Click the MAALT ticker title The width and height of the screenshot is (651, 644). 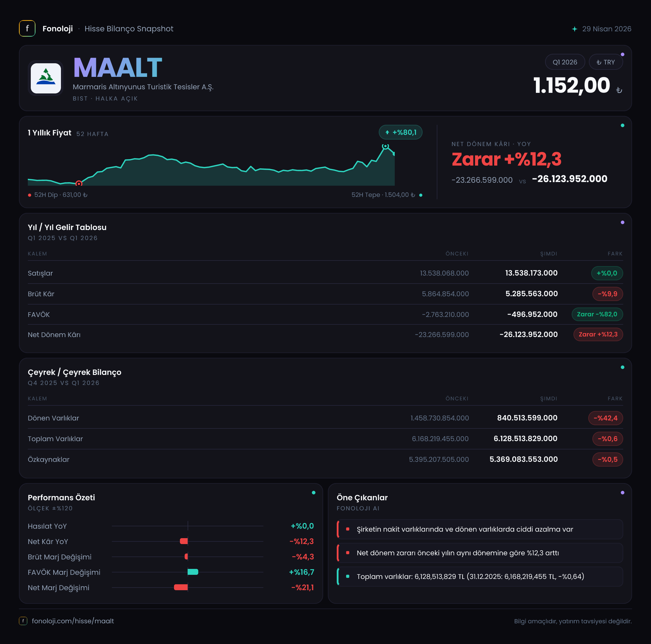(x=117, y=68)
